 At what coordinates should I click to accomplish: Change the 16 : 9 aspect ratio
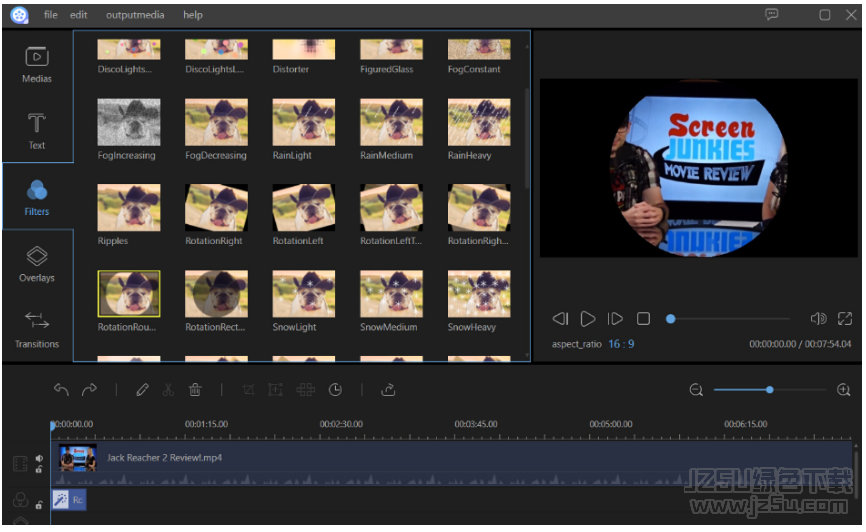621,344
